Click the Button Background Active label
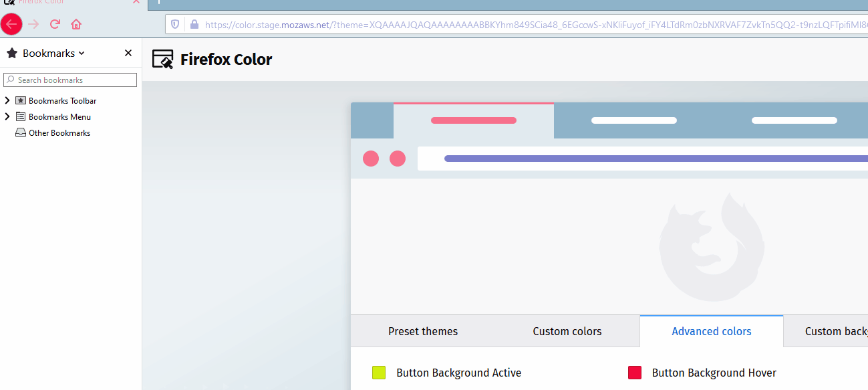This screenshot has width=868, height=390. (x=458, y=373)
